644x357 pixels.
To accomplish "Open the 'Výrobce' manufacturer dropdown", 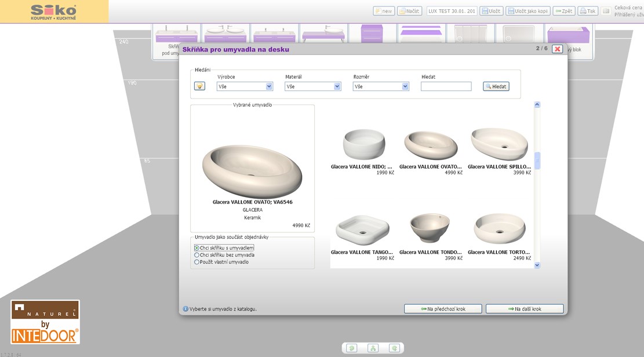I will point(245,86).
